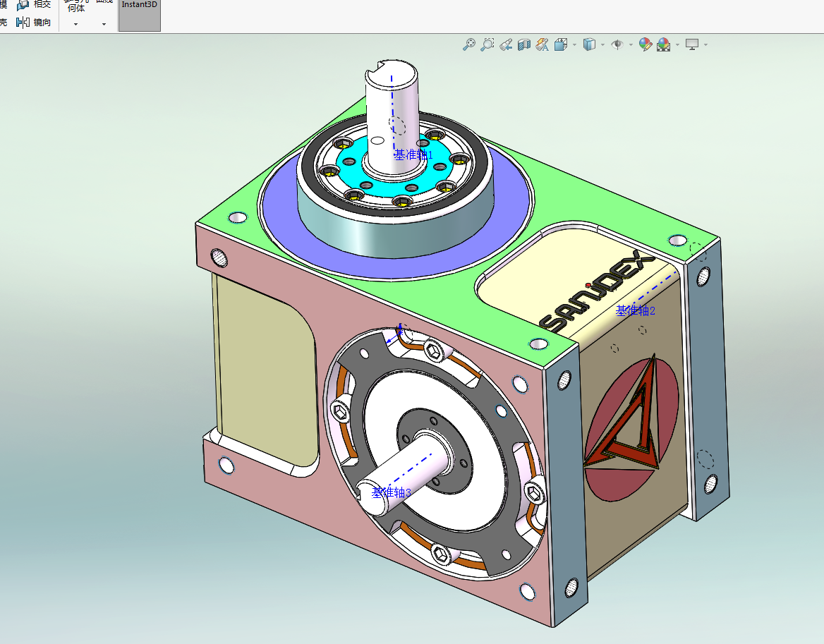Click the Display Style icon
Viewport: 824px width, 644px height.
(x=589, y=44)
